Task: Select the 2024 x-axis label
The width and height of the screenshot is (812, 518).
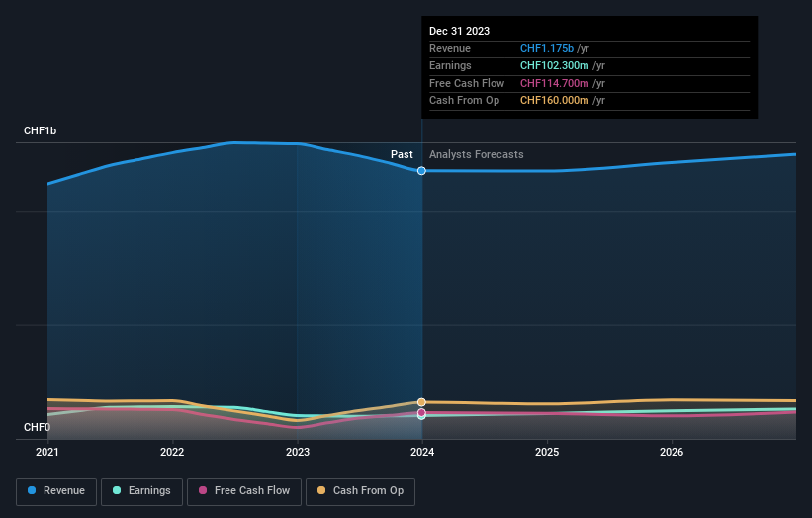Action: tap(422, 452)
